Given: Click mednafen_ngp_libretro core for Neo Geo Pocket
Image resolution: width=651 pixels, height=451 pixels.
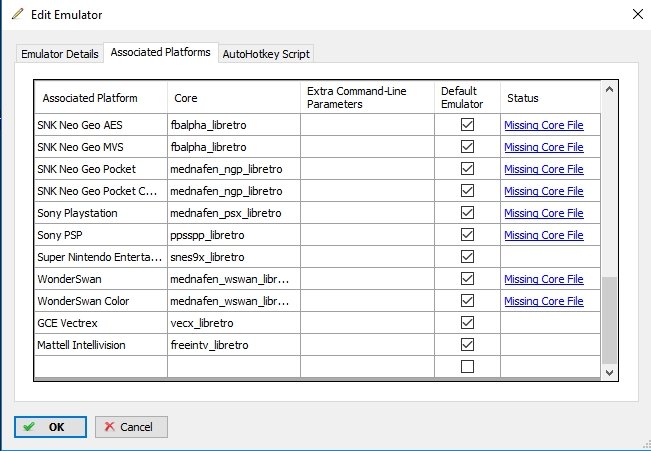Looking at the screenshot, I should (234, 169).
